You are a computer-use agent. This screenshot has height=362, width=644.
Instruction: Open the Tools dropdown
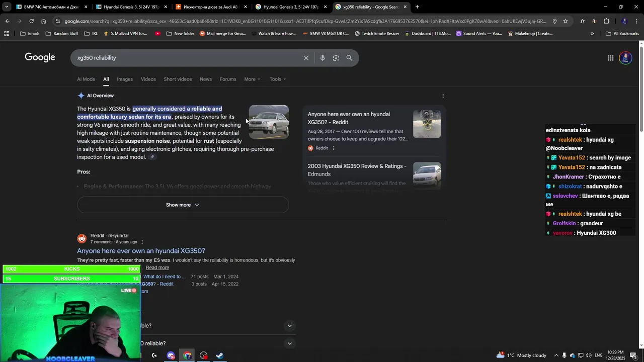(277, 79)
